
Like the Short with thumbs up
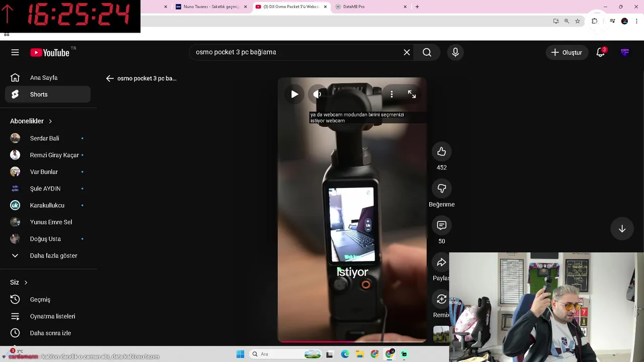pyautogui.click(x=441, y=151)
